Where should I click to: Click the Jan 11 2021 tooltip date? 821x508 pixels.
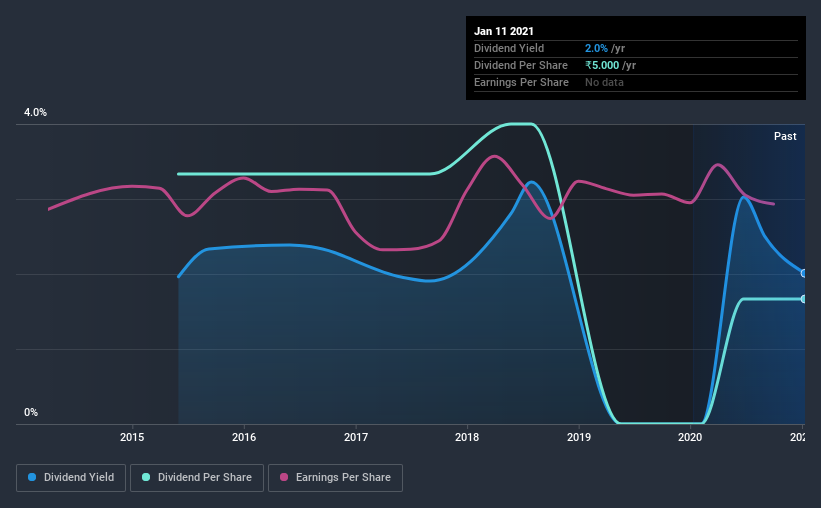(x=504, y=31)
